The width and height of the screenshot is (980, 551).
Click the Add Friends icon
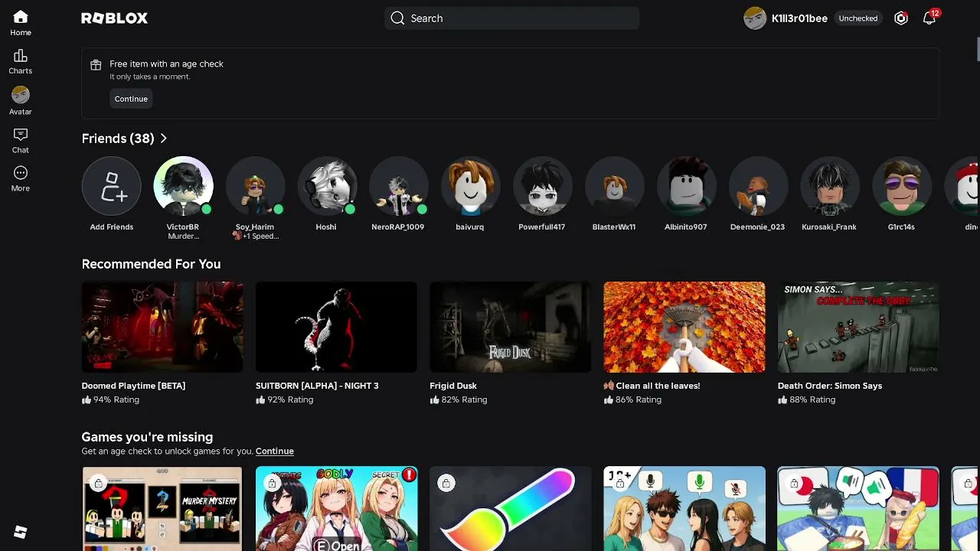pos(112,186)
